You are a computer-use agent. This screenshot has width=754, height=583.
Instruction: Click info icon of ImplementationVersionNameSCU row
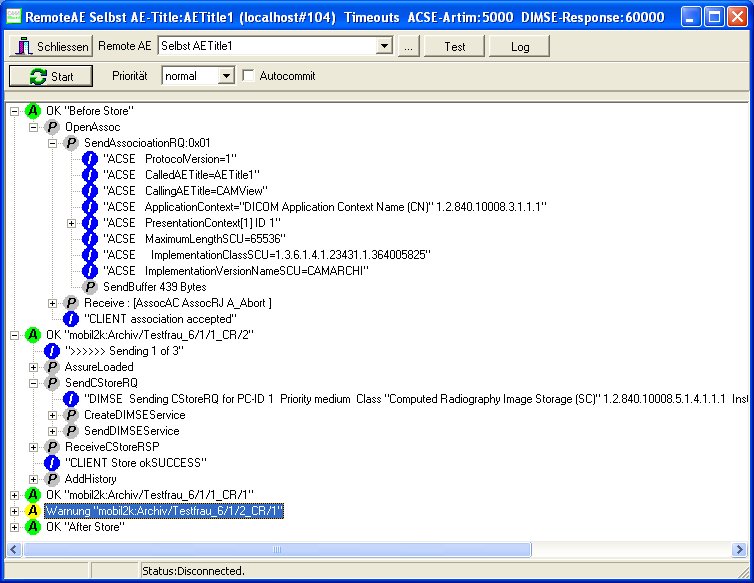90,271
